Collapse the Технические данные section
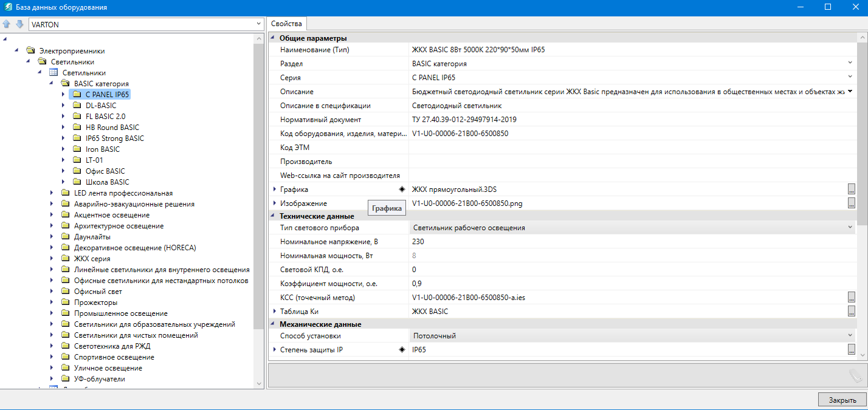This screenshot has width=868, height=410. 272,216
